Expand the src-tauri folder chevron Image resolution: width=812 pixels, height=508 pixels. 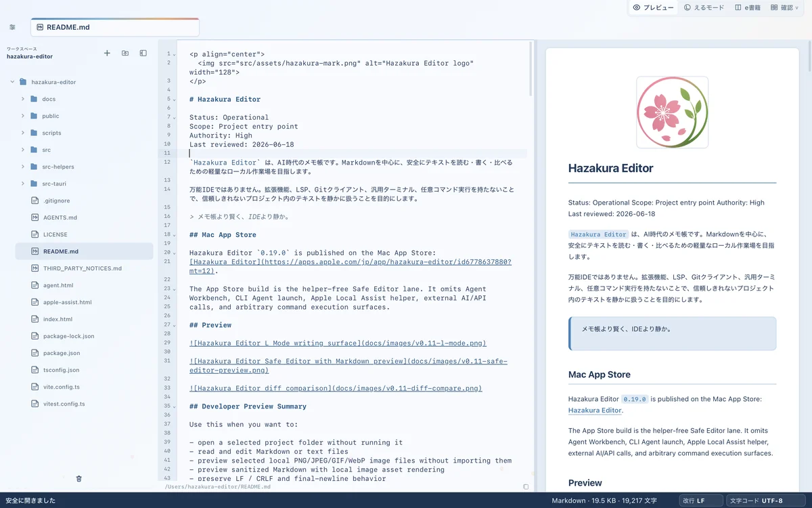pyautogui.click(x=23, y=184)
